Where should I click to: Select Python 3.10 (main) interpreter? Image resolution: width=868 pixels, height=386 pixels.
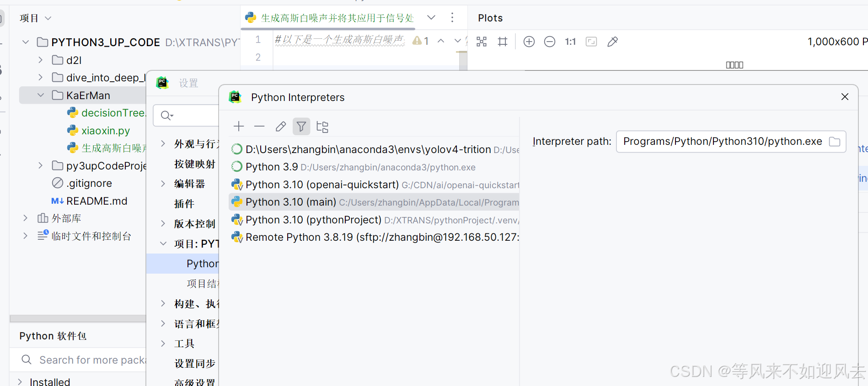click(x=374, y=202)
